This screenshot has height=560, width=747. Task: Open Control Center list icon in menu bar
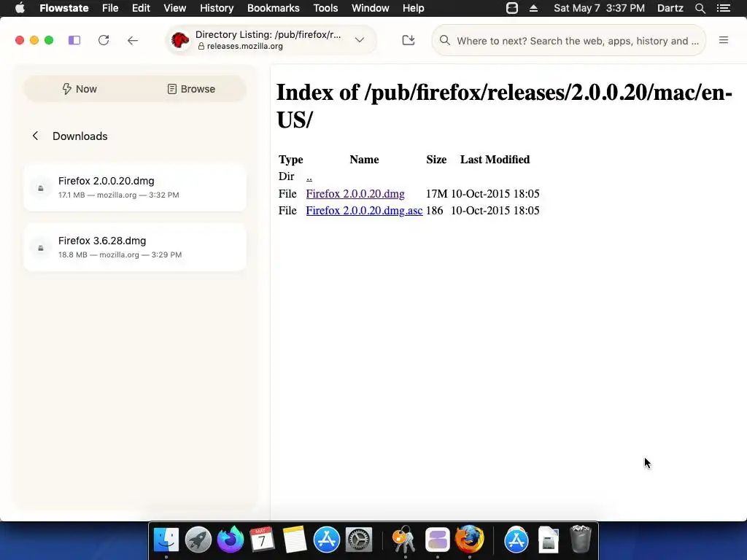pyautogui.click(x=724, y=8)
